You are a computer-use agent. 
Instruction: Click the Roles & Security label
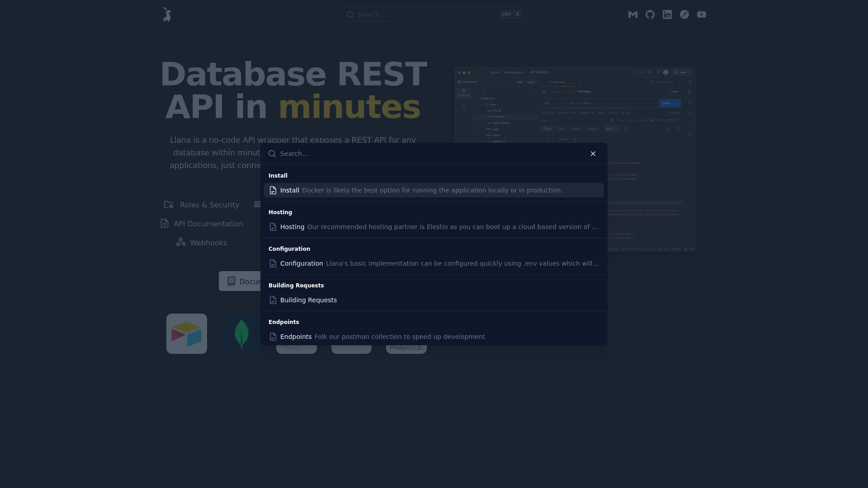pos(209,205)
